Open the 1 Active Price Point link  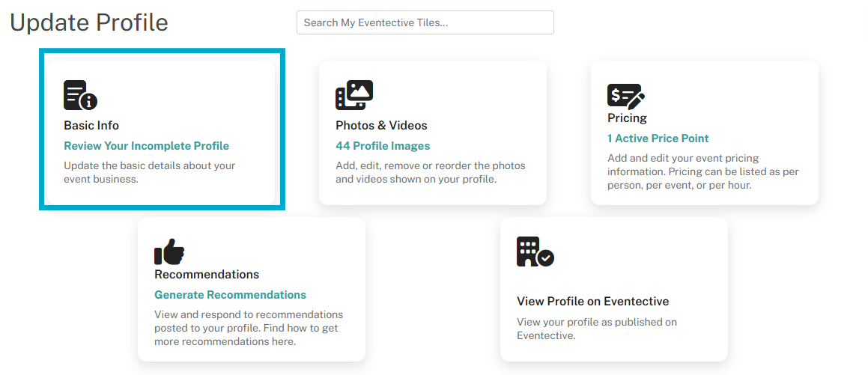point(658,138)
